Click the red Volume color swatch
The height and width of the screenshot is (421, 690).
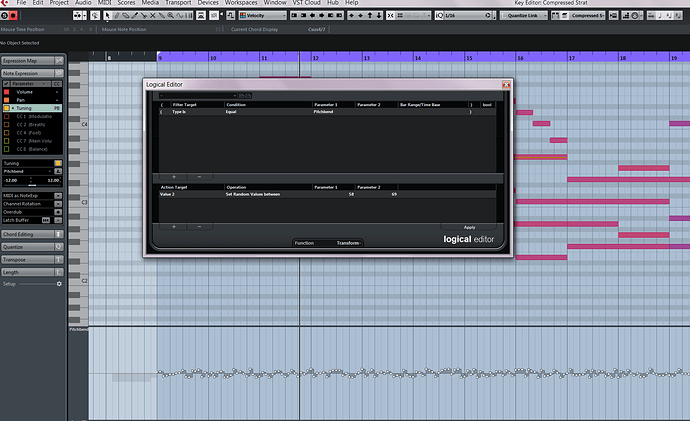[x=7, y=92]
